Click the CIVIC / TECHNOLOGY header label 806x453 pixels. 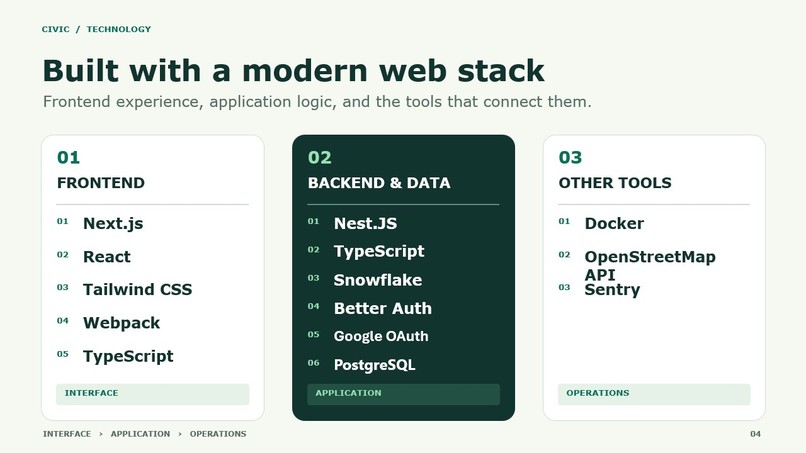point(96,29)
